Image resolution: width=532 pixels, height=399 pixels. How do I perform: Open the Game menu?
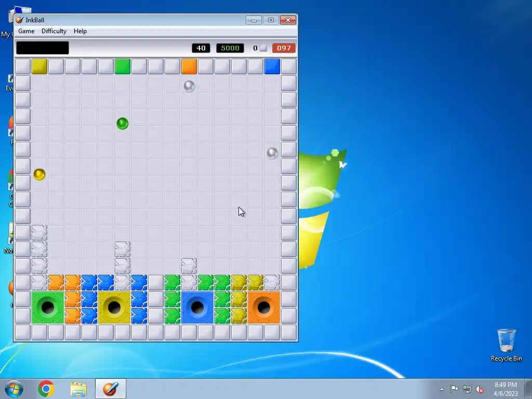(26, 31)
